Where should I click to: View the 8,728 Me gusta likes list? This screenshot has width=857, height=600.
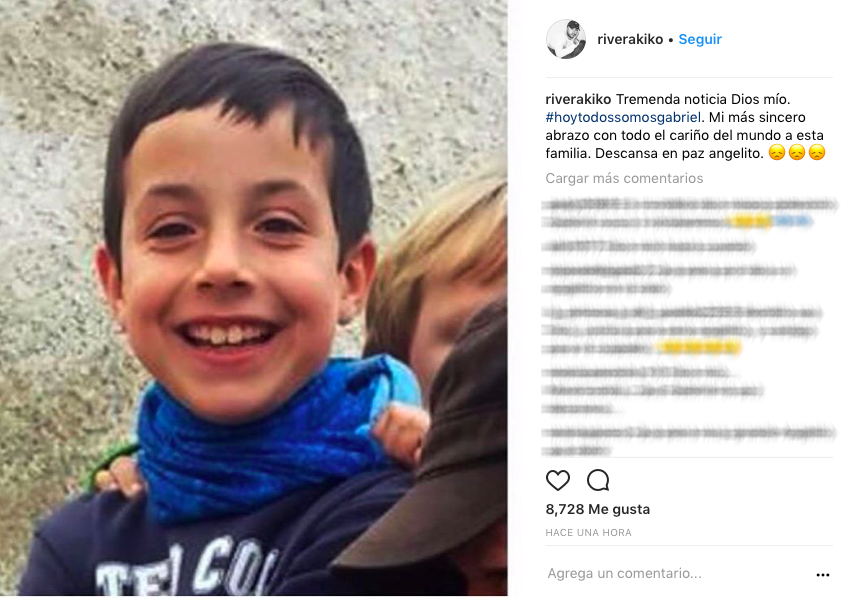click(x=597, y=509)
